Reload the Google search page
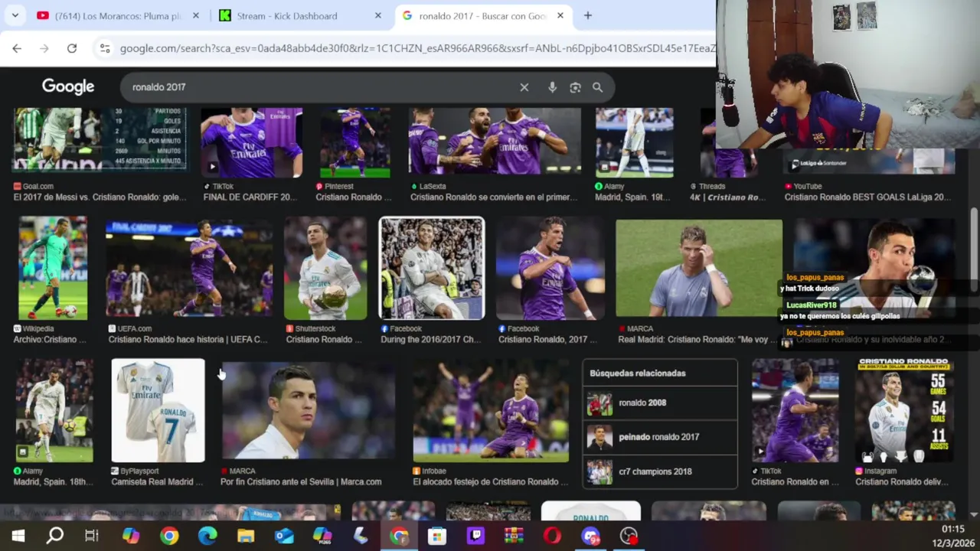 coord(72,48)
